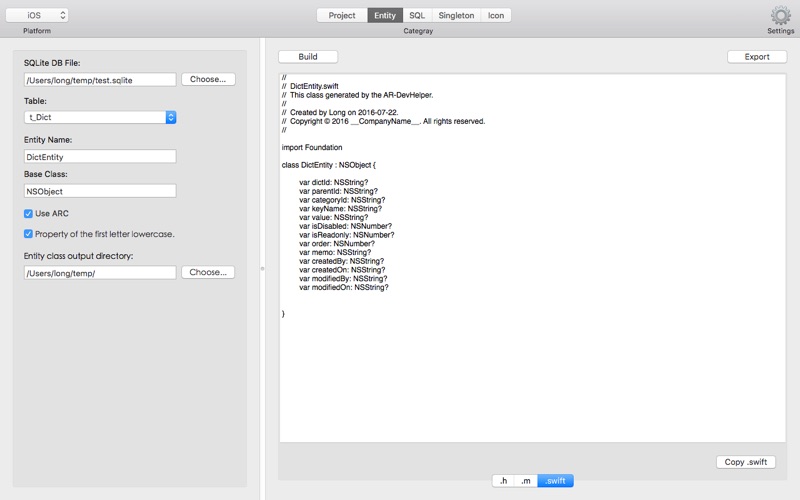Open Settings via the gear icon

coord(780,15)
